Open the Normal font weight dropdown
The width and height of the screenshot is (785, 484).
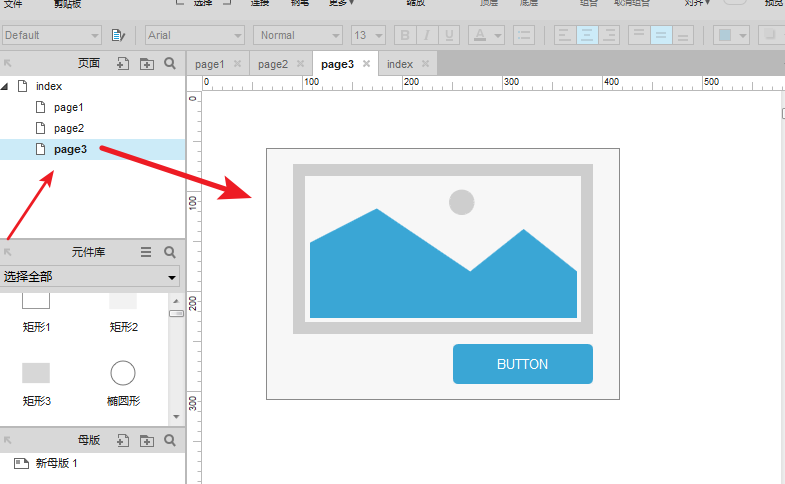point(298,35)
